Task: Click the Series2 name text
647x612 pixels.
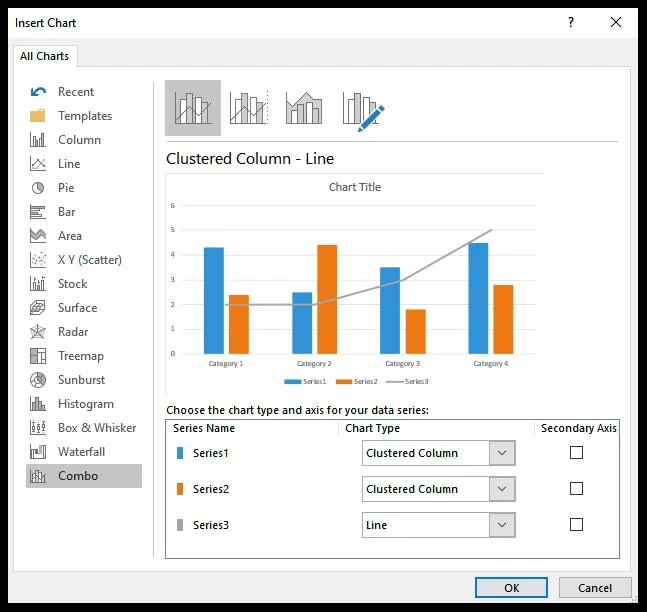Action: point(210,489)
